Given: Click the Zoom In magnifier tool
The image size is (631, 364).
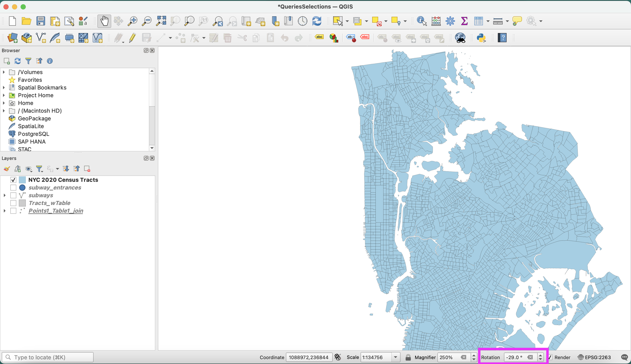Looking at the screenshot, I should (x=132, y=21).
